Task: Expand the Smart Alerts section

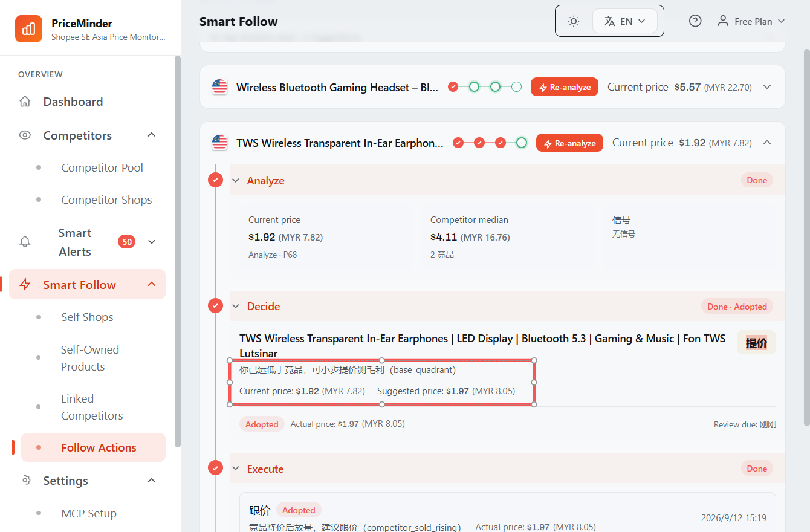Action: (x=152, y=242)
